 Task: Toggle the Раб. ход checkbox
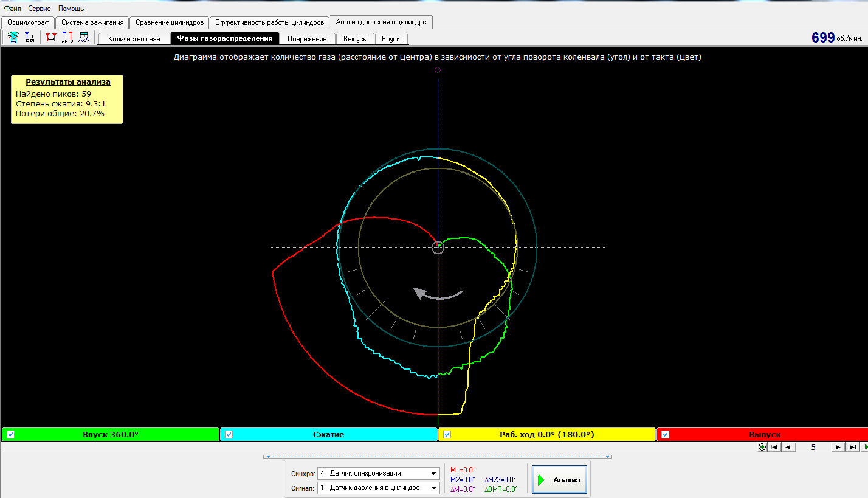click(447, 434)
